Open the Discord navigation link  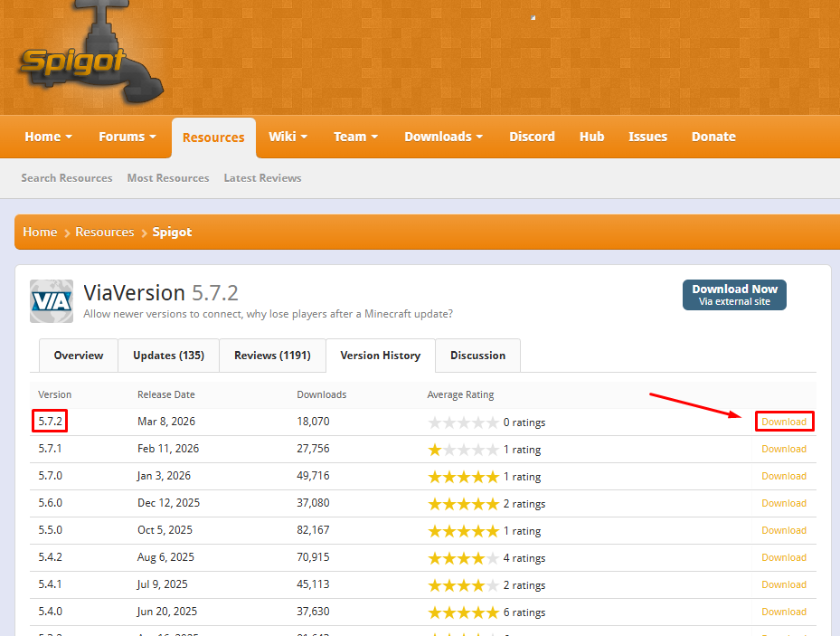click(x=532, y=137)
